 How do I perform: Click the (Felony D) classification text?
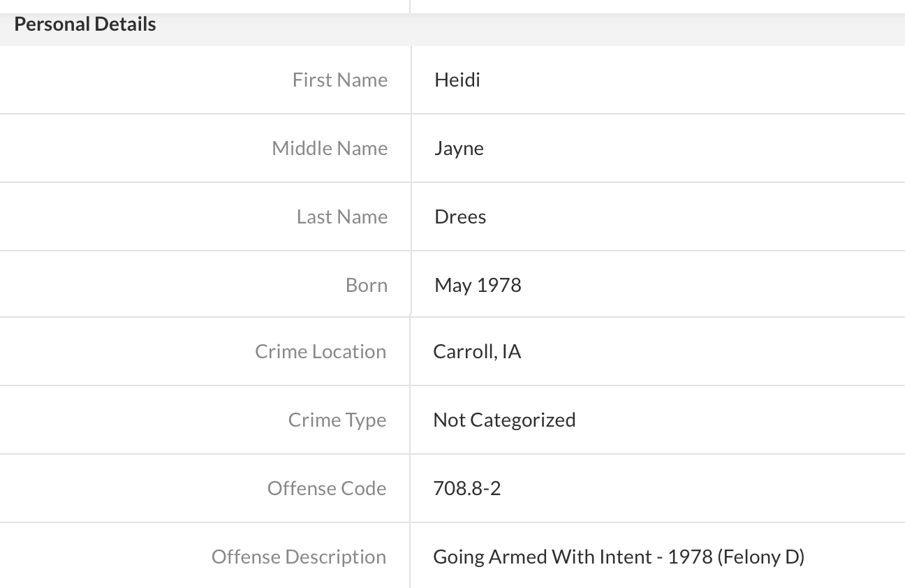point(760,557)
